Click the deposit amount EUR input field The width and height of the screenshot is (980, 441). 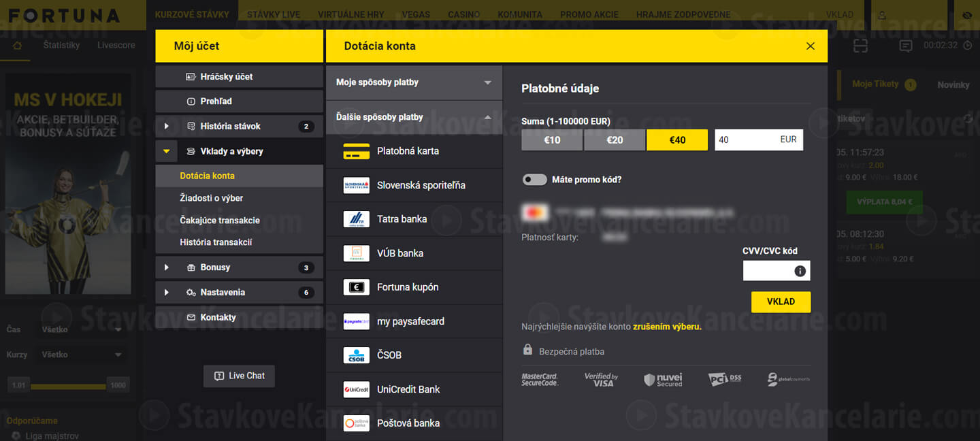coord(759,140)
